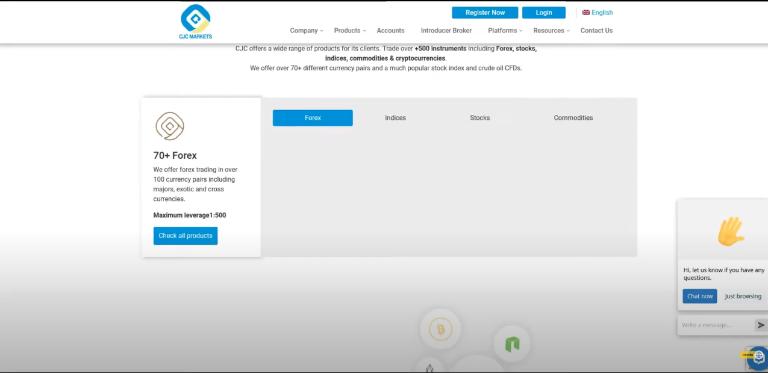Image resolution: width=768 pixels, height=373 pixels.
Task: Click the Bitcoin coin icon
Action: click(x=440, y=329)
